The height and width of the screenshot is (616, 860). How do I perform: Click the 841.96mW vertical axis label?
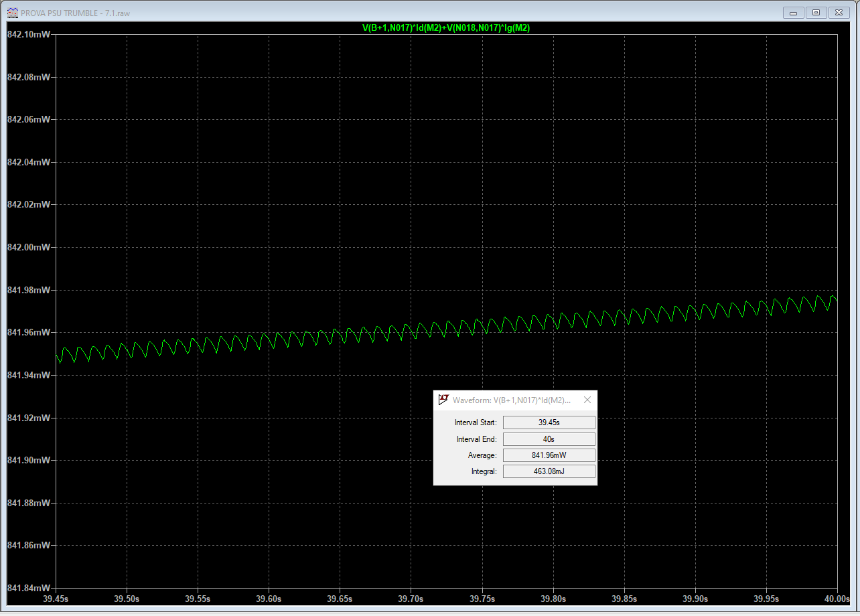pos(28,332)
